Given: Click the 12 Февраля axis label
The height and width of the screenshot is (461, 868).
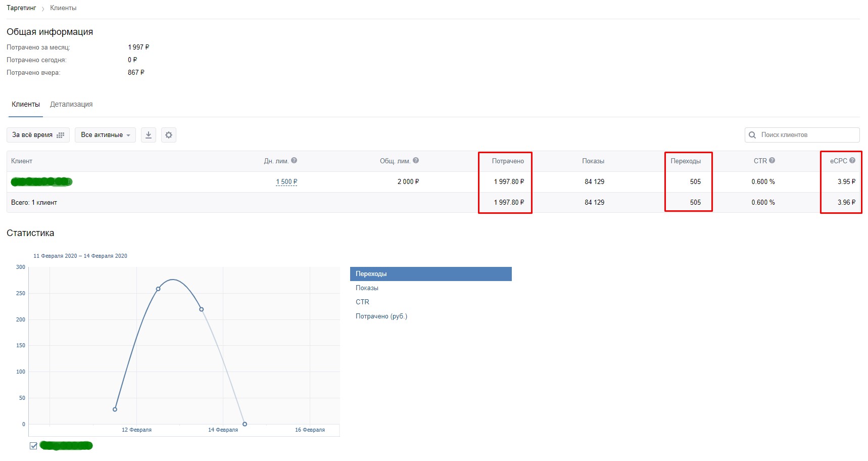Looking at the screenshot, I should pyautogui.click(x=136, y=430).
